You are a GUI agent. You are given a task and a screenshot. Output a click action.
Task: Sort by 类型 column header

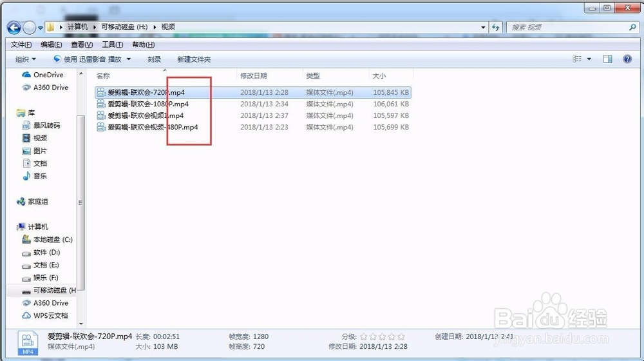click(336, 75)
